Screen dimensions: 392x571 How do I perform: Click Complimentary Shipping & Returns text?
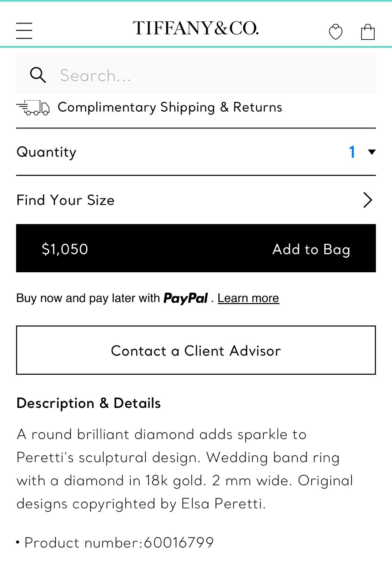pos(170,107)
